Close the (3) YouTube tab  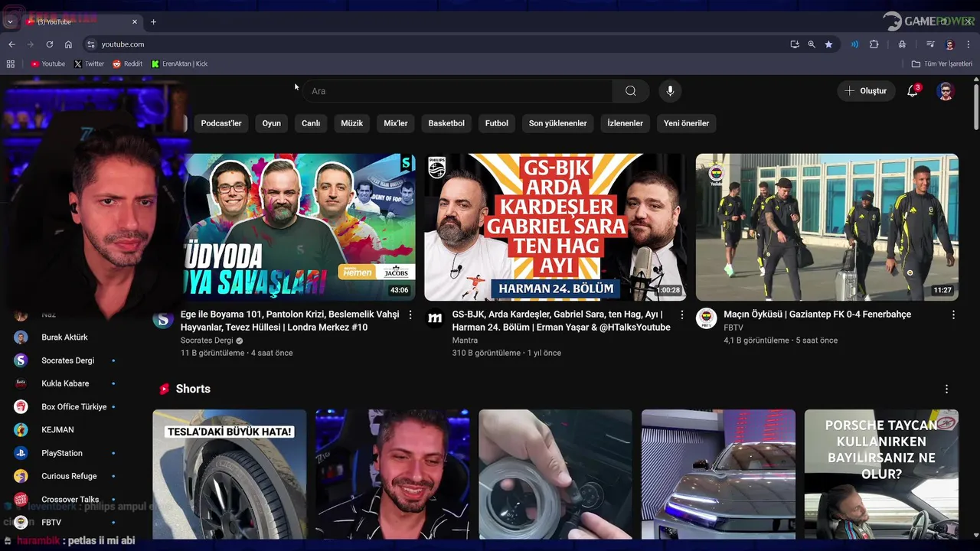(135, 21)
